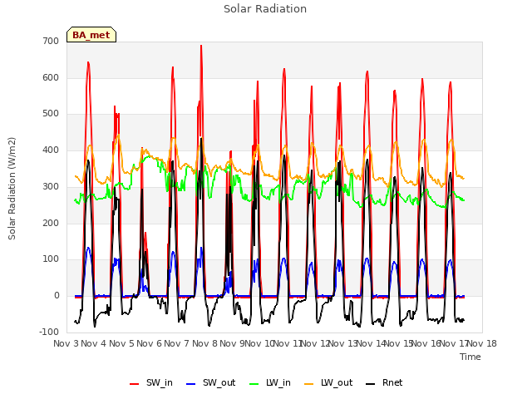Viewport: 532px width, 399px height.
Task: Click the Nov 7 x-axis tick label
Action: pos(177,343)
